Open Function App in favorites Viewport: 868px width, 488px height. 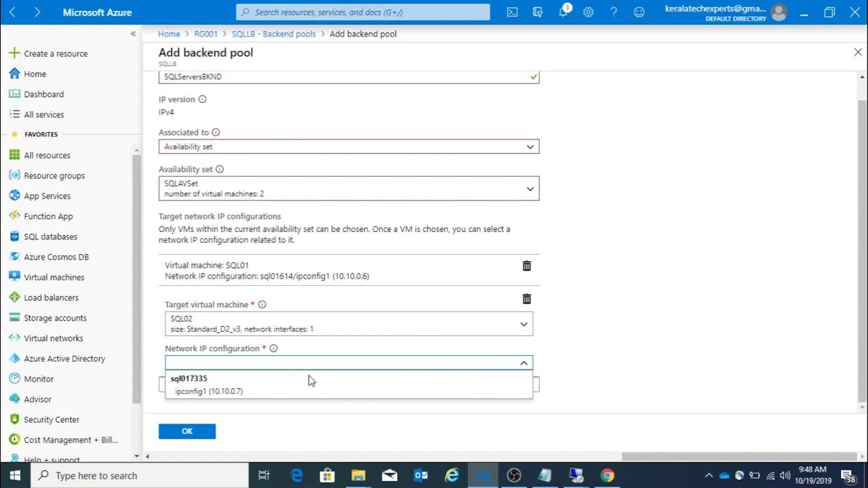point(48,216)
